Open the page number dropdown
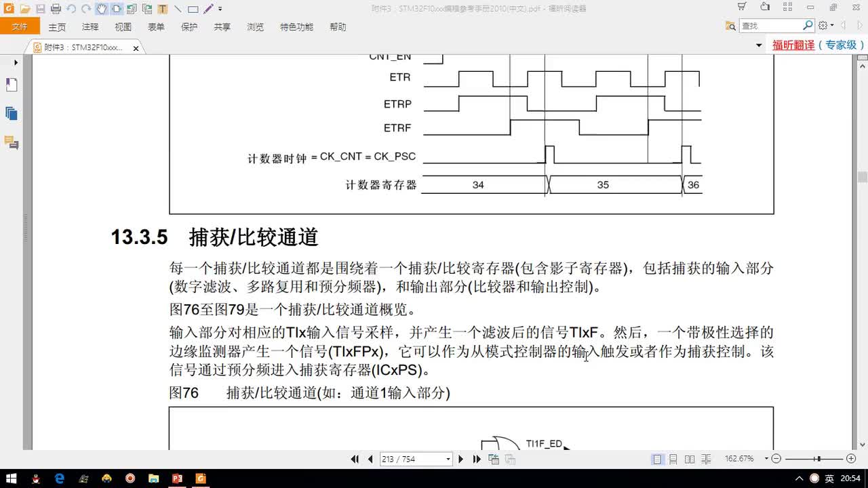 (x=448, y=459)
